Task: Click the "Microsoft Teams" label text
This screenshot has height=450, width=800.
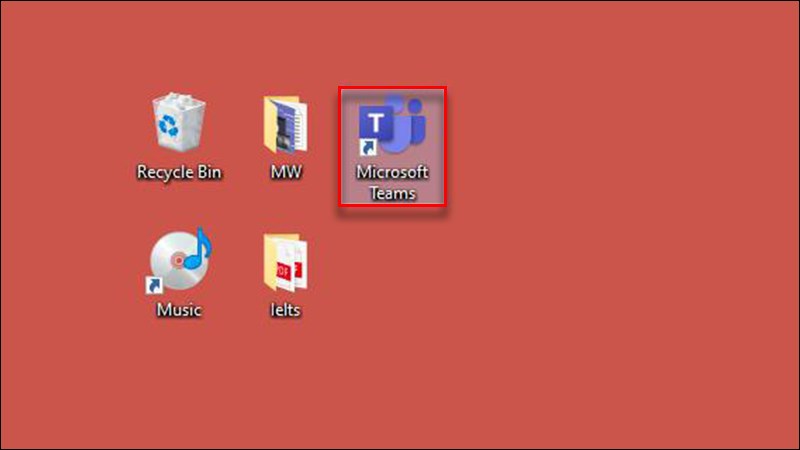Action: (x=392, y=183)
